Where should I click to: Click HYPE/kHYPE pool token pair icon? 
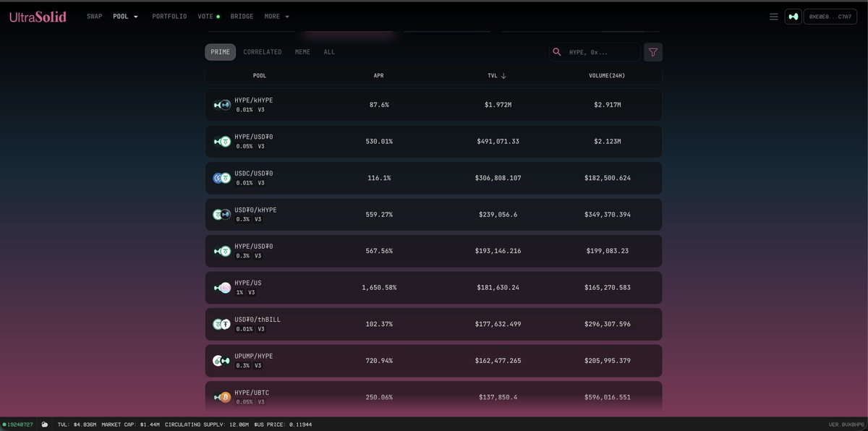[x=222, y=105]
